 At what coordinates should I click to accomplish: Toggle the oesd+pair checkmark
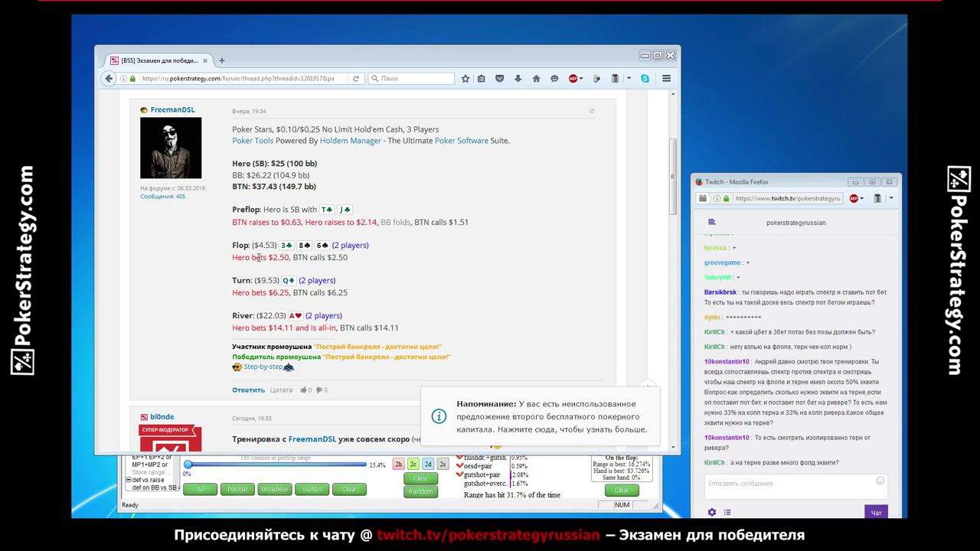pyautogui.click(x=460, y=466)
